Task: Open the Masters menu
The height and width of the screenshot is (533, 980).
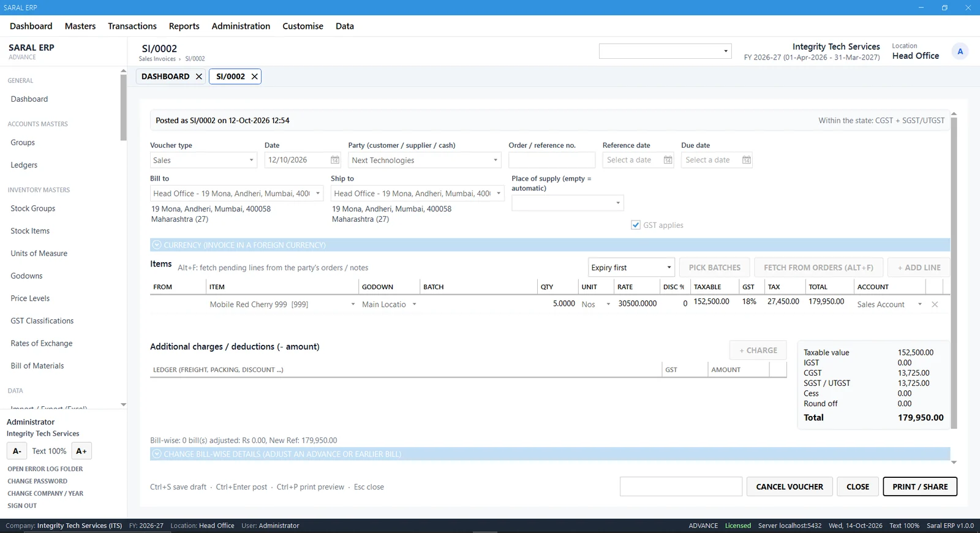Action: (x=80, y=26)
